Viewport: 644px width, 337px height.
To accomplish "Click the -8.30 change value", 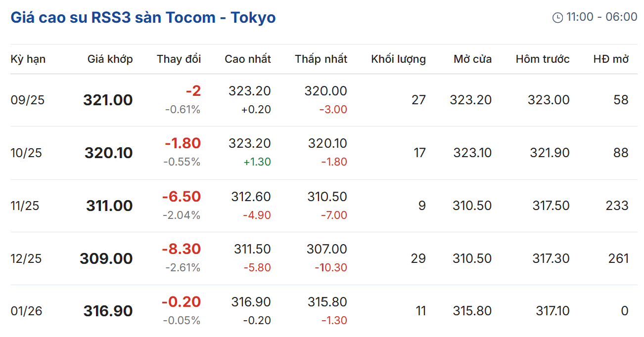I will click(181, 249).
